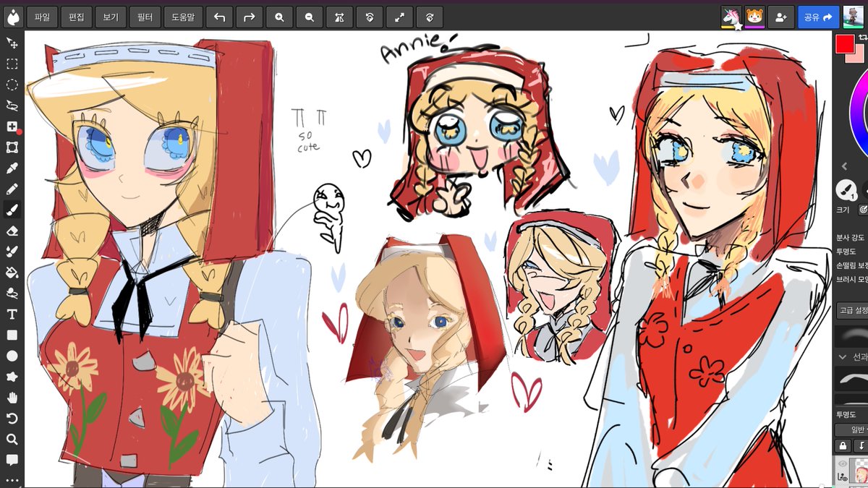
Task: Click the Zoom out magnifier icon
Action: click(x=310, y=17)
